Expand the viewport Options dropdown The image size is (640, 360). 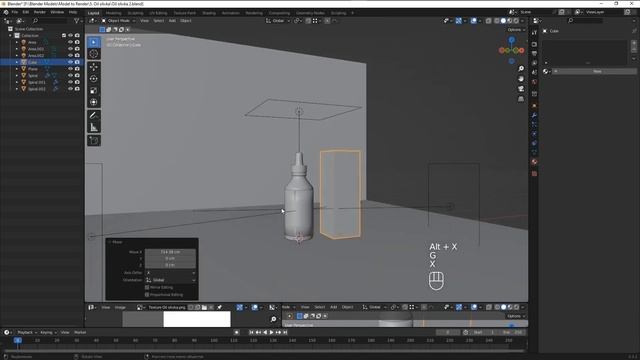(516, 30)
